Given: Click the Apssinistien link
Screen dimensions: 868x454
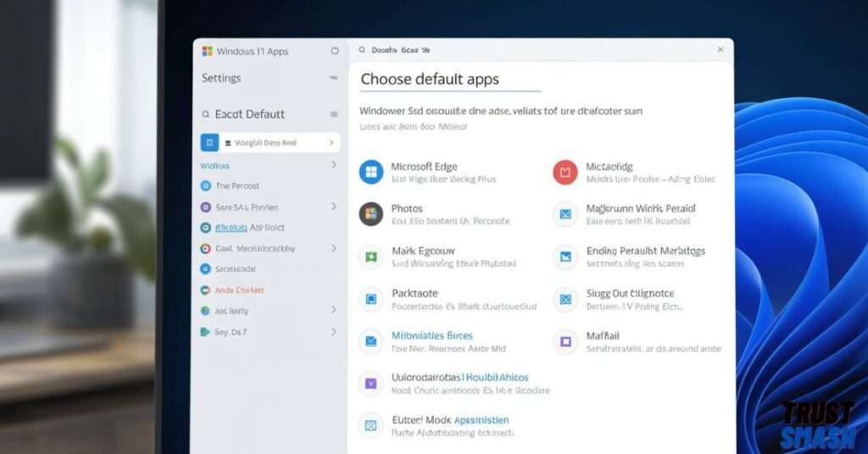Looking at the screenshot, I should pyautogui.click(x=481, y=420).
